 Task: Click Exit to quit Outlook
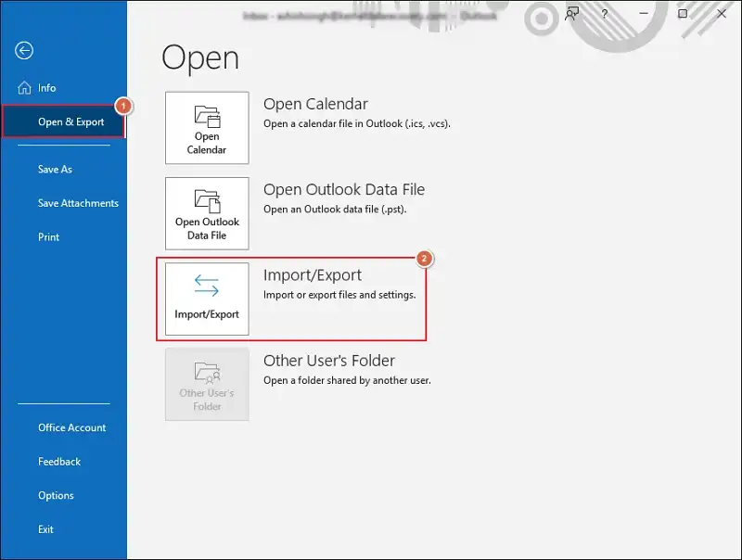[45, 529]
